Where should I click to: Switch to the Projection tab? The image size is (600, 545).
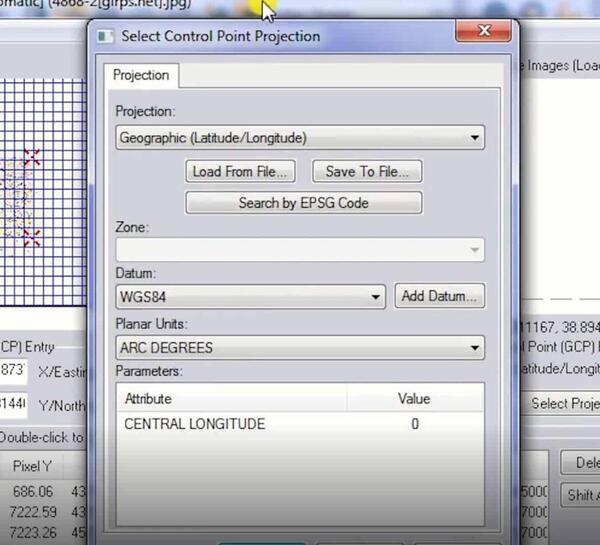click(141, 75)
